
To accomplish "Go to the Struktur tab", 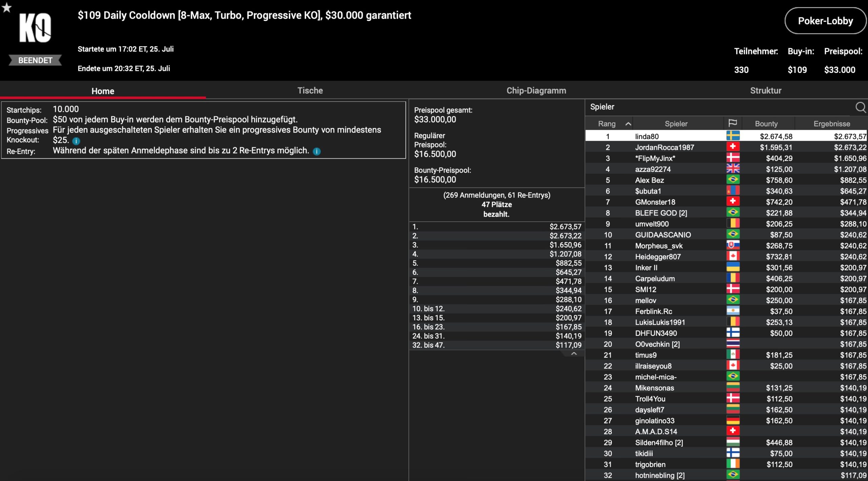I will coord(766,91).
